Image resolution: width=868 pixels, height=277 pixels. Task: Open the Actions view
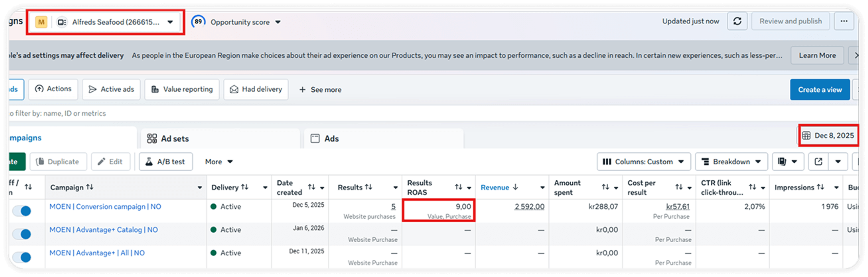point(53,89)
